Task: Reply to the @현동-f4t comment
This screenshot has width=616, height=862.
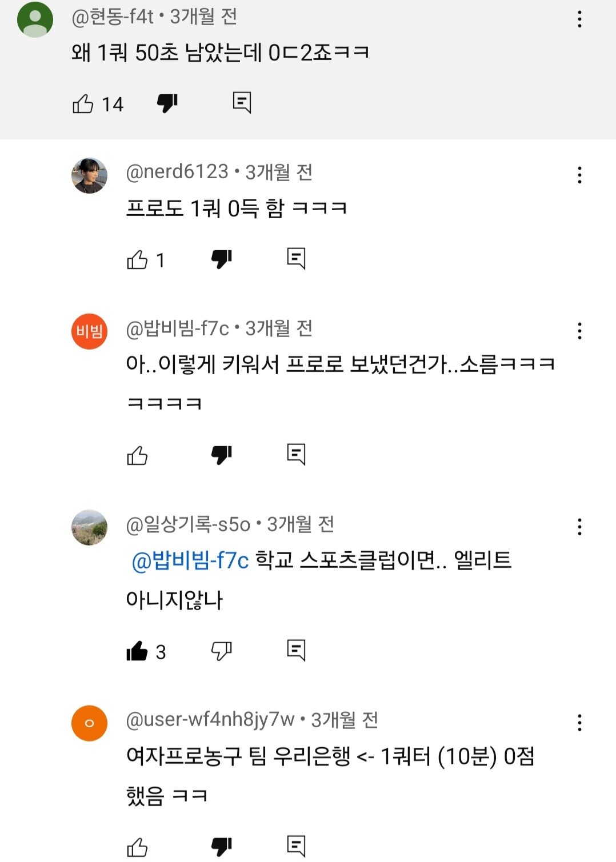Action: [x=242, y=103]
